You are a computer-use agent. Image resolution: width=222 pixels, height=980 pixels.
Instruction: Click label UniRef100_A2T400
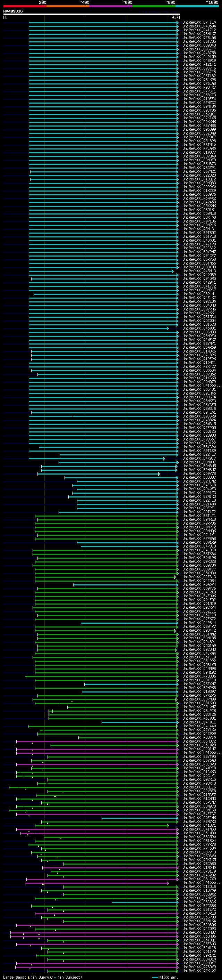pyautogui.click(x=199, y=504)
